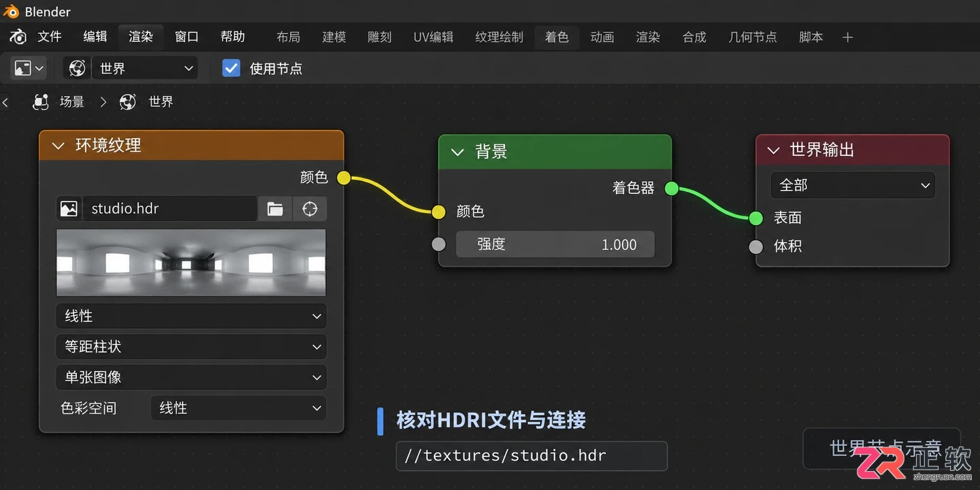This screenshot has width=980, height=490.
Task: Open the 色彩空间 线性 dropdown
Action: click(238, 408)
